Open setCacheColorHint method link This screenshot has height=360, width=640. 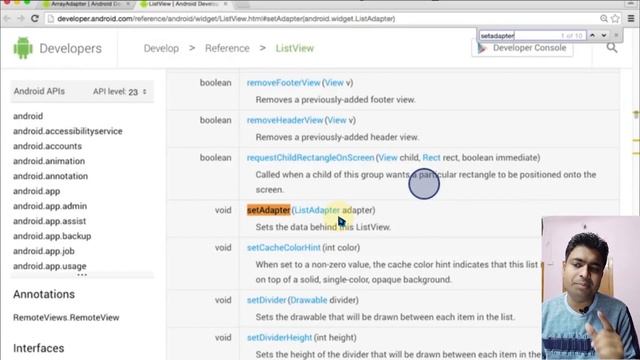[284, 248]
